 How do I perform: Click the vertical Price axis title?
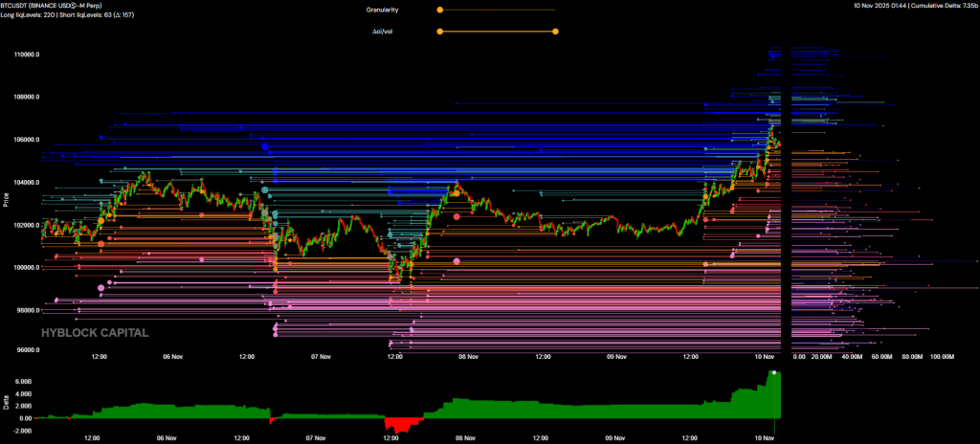coord(6,201)
